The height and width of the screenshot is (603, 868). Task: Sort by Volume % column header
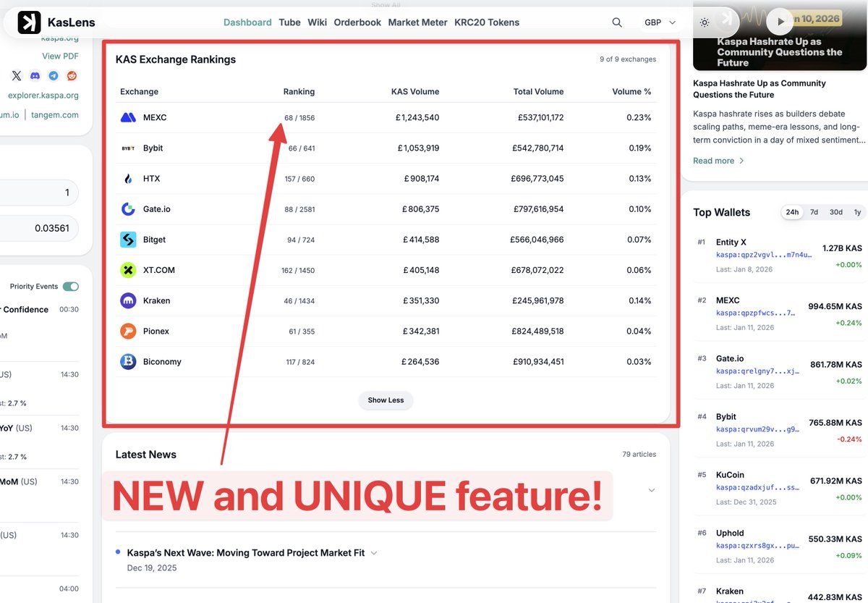click(x=631, y=92)
